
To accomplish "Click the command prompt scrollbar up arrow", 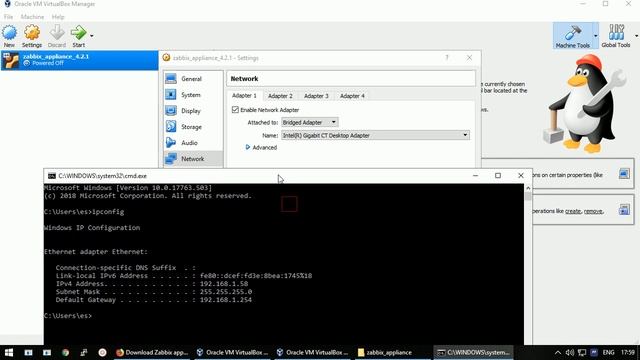I will click(528, 188).
